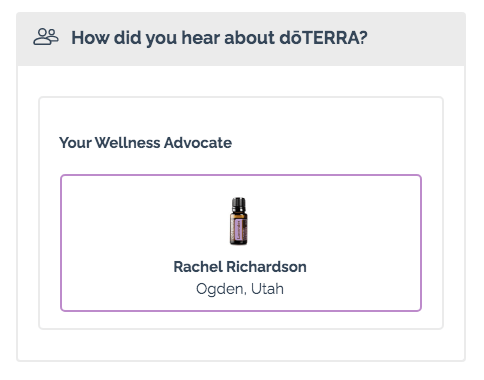Click the name Rachel Richardson

coord(240,267)
